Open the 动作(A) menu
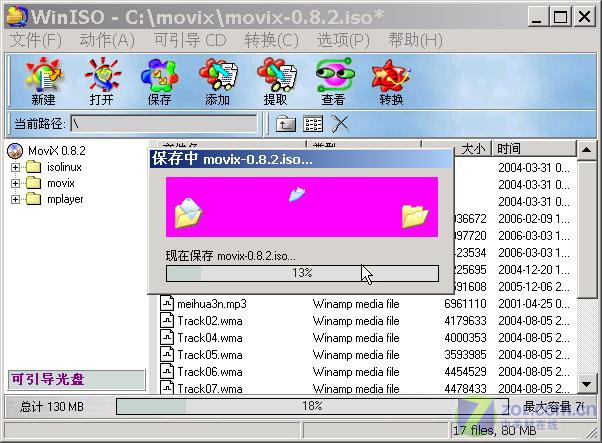Image resolution: width=602 pixels, height=443 pixels. (107, 40)
